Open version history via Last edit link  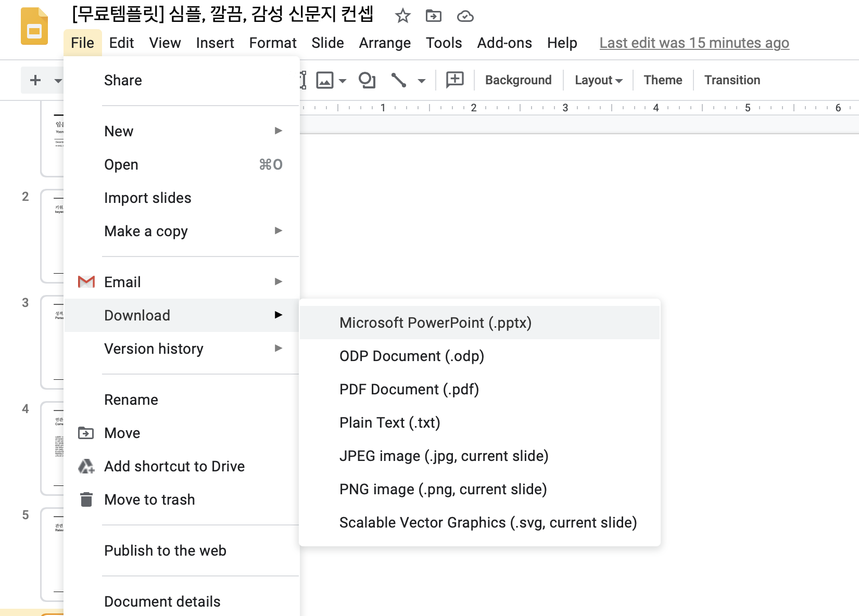tap(693, 43)
